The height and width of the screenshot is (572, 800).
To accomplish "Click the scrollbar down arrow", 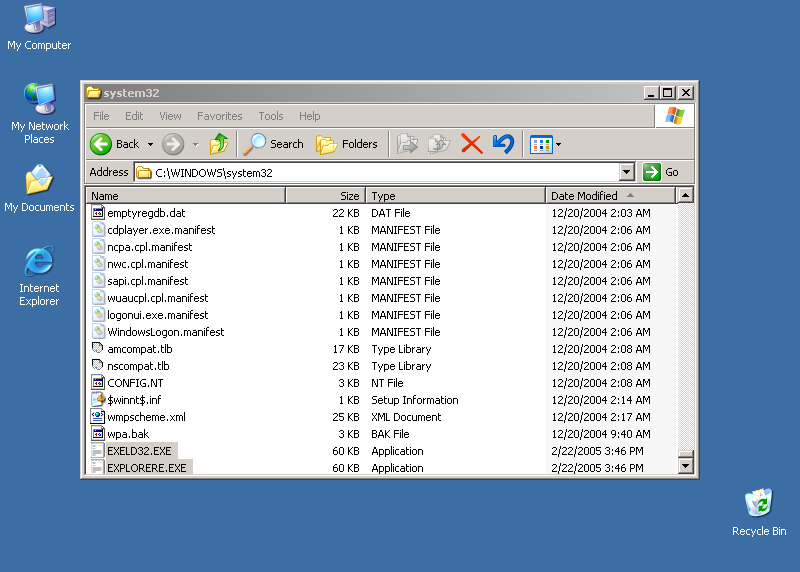I will pyautogui.click(x=685, y=465).
